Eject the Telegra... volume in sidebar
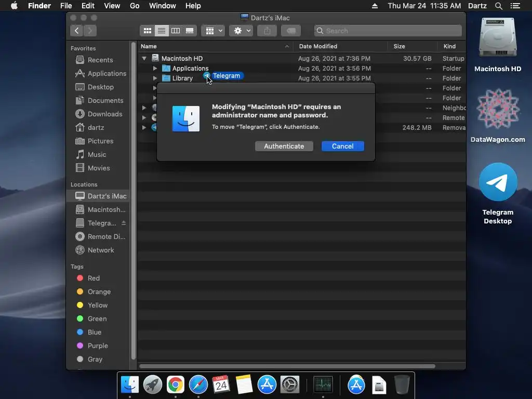Viewport: 532px width, 399px height. pos(124,223)
